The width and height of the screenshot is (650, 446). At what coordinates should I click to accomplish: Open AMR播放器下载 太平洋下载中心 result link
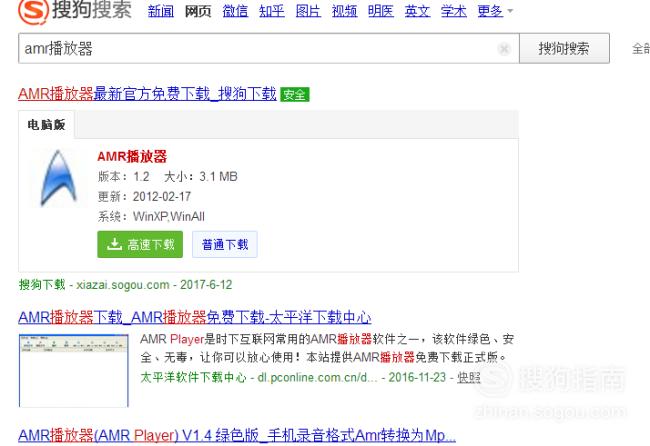tap(194, 318)
